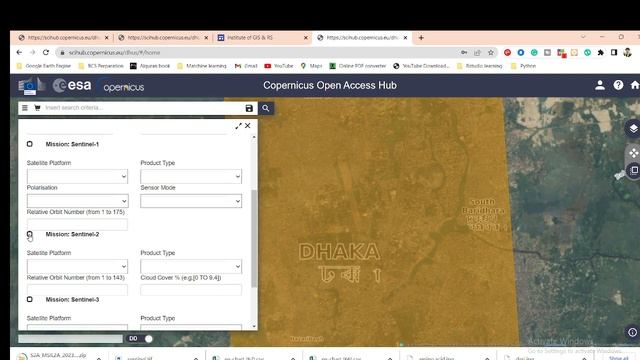Image resolution: width=640 pixels, height=360 pixels.
Task: Switch to the first scihub.copernicus.eu tab
Action: pyautogui.click(x=64, y=38)
